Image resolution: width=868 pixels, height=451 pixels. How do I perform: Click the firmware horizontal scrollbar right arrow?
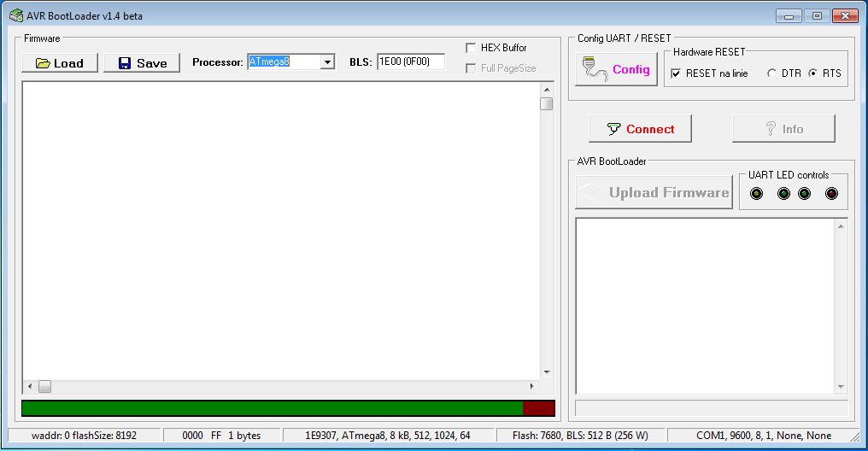532,386
